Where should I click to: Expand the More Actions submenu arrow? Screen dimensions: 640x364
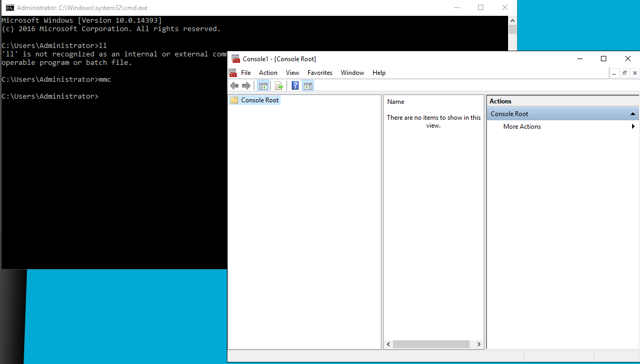click(633, 127)
